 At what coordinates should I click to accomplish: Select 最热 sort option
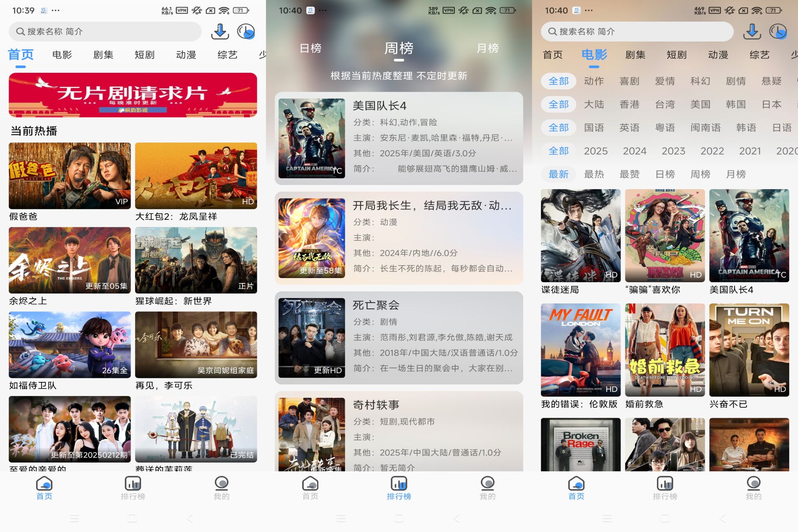594,174
